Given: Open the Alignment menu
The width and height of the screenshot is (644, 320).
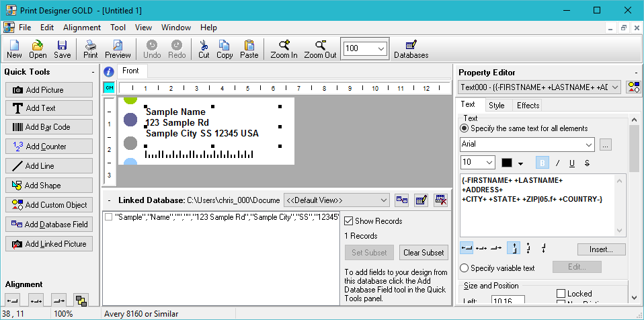Looking at the screenshot, I should (82, 28).
